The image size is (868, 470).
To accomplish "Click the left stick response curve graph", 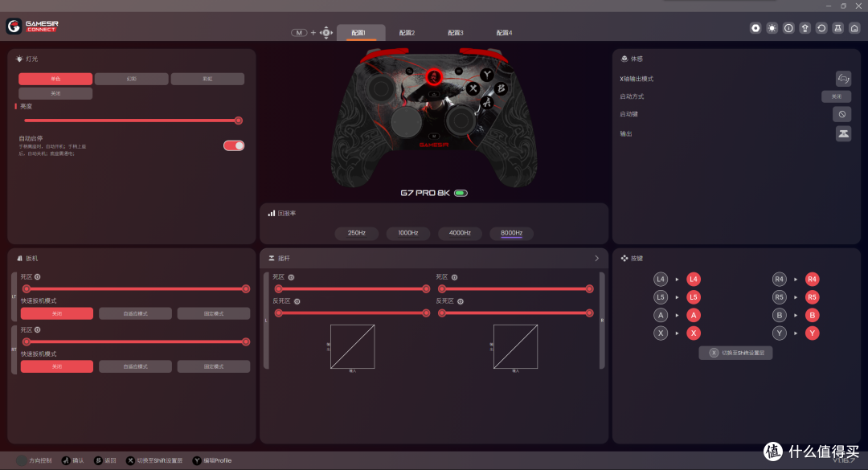I will point(353,346).
